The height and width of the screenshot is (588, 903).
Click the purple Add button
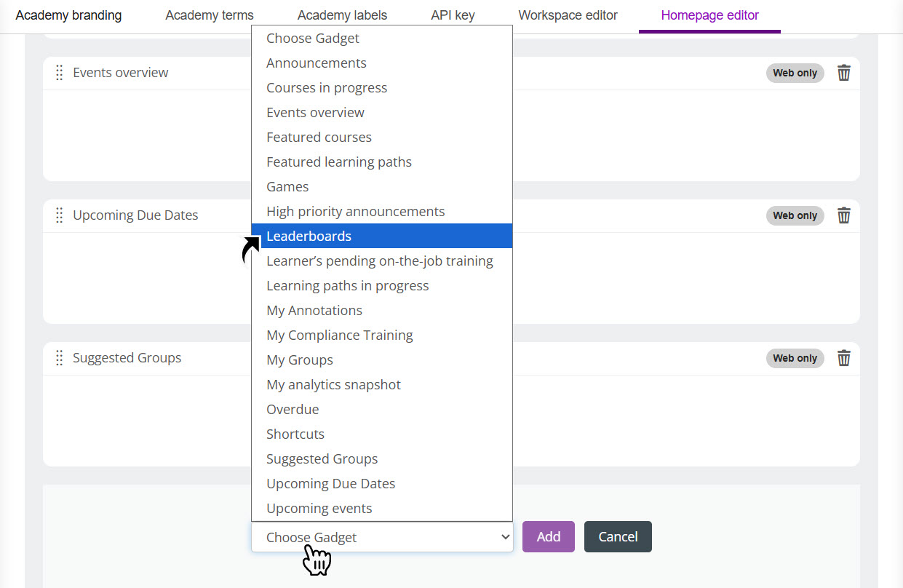click(x=549, y=537)
